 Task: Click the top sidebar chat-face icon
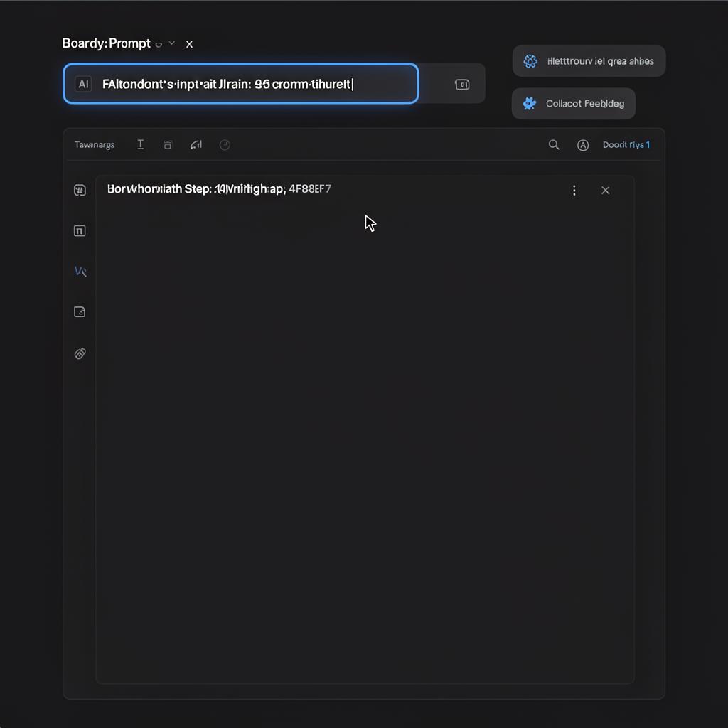tap(80, 190)
